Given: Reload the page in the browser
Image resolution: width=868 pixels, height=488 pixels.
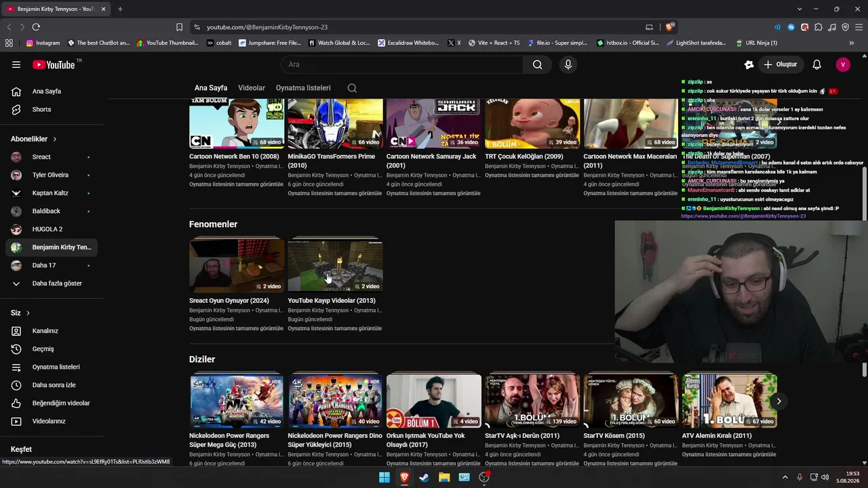Looking at the screenshot, I should tap(36, 27).
